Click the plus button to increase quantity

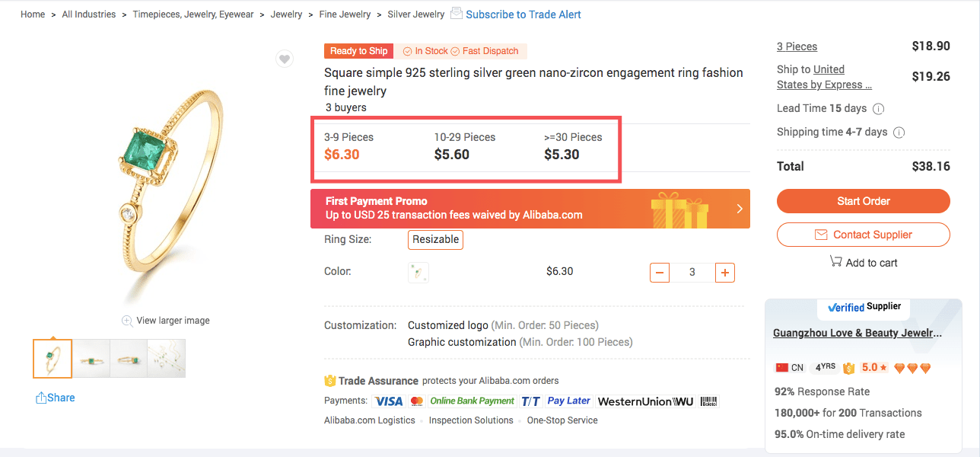[724, 272]
